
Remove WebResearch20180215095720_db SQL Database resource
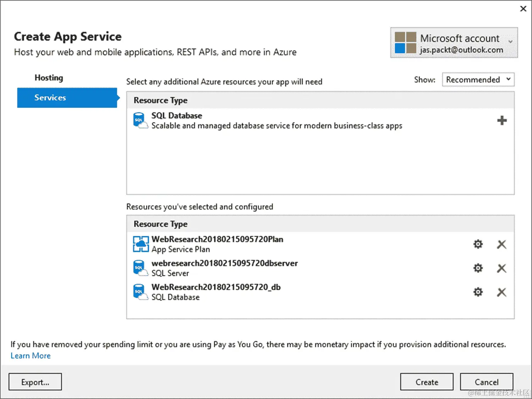(502, 292)
